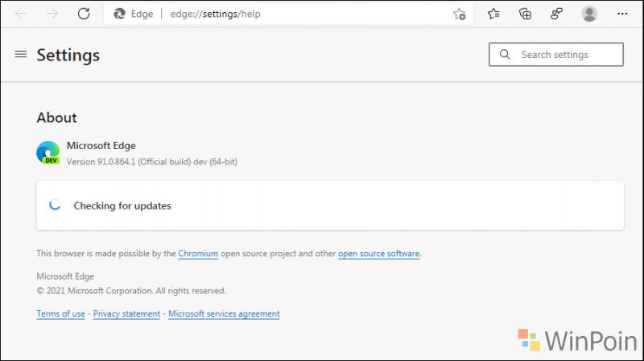
Task: Click the magnifier icon in the search box
Action: click(x=505, y=54)
